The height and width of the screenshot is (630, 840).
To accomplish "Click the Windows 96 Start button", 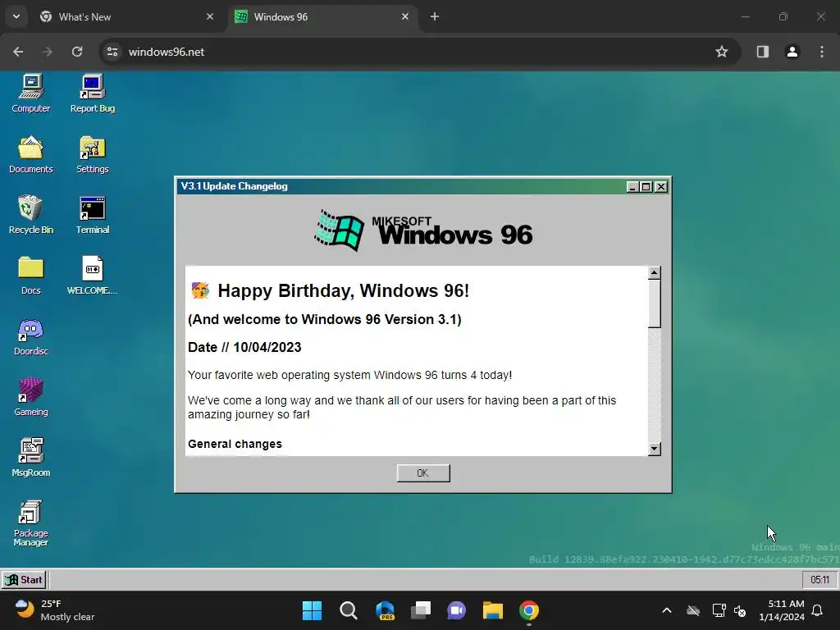I will (x=24, y=580).
